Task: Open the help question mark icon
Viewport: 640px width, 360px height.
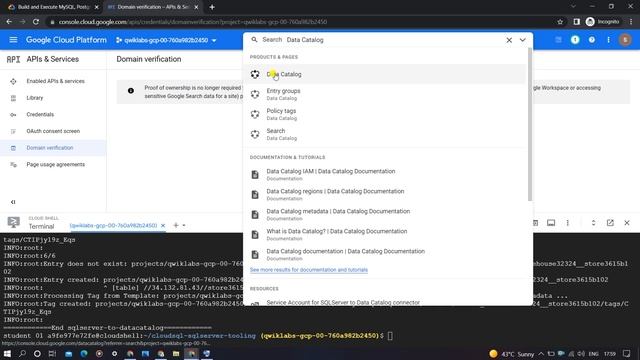Action: click(x=591, y=40)
